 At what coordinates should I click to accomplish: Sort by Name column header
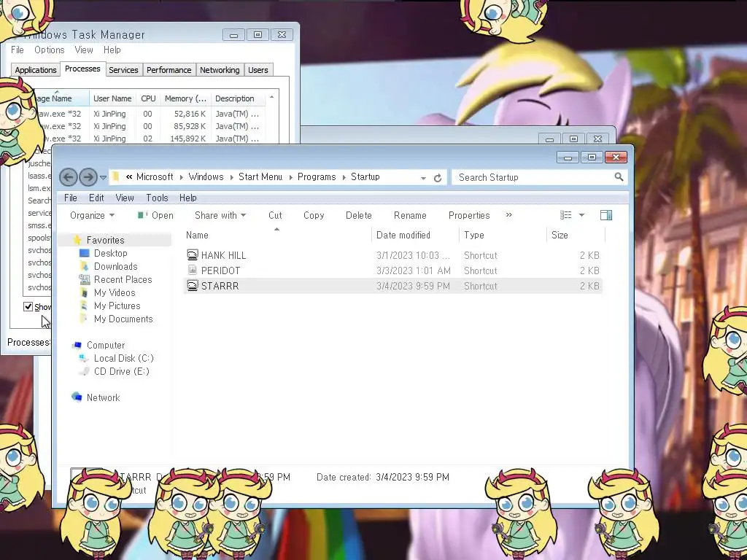(x=277, y=235)
